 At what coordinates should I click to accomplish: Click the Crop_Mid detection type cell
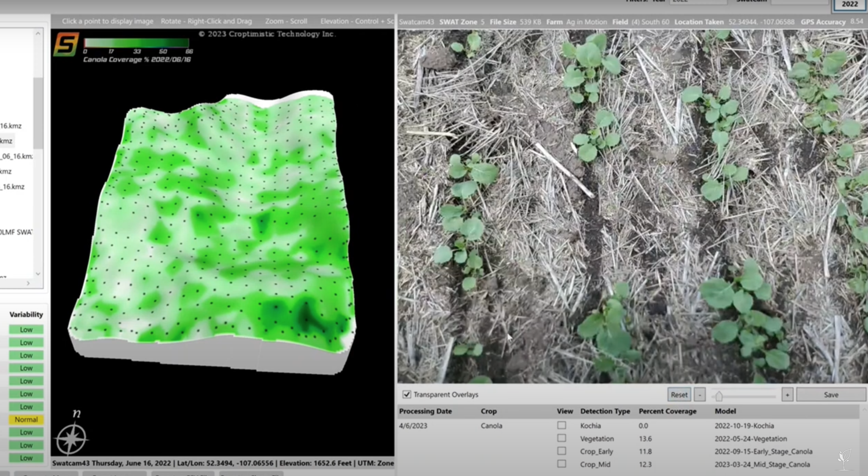595,464
